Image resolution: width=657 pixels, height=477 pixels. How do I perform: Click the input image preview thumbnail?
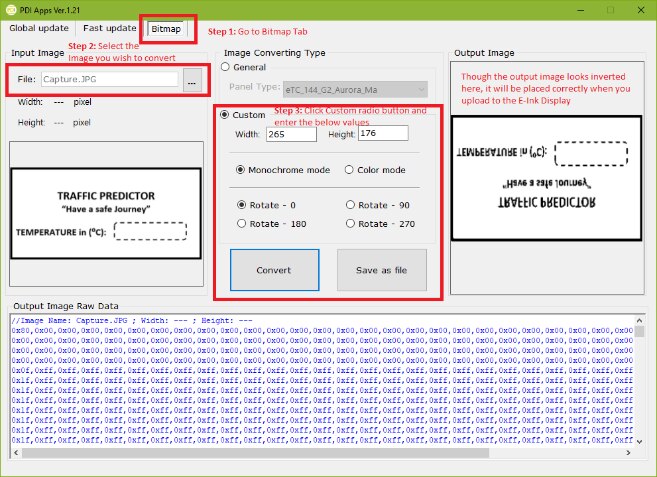tap(106, 214)
